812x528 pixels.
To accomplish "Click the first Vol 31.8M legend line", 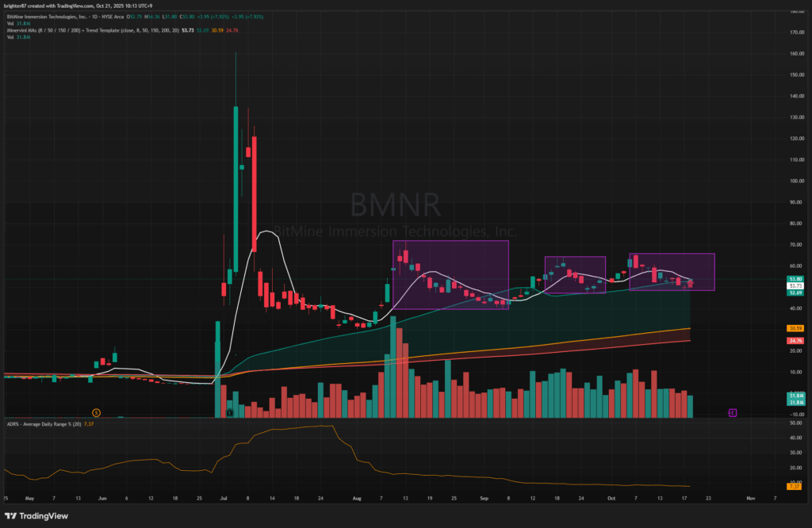I will pyautogui.click(x=17, y=22).
